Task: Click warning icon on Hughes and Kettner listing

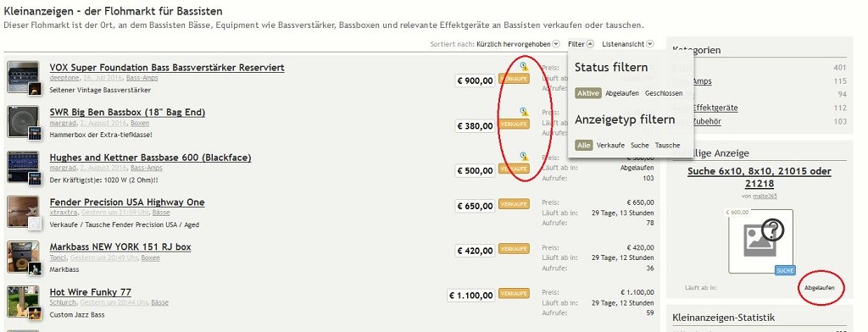Action: [524, 157]
